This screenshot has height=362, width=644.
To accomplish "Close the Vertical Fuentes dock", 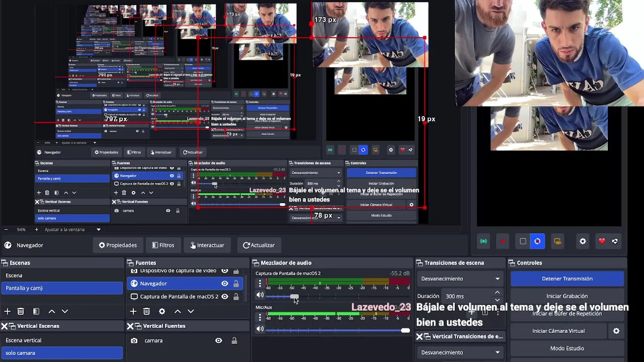I will click(x=130, y=326).
